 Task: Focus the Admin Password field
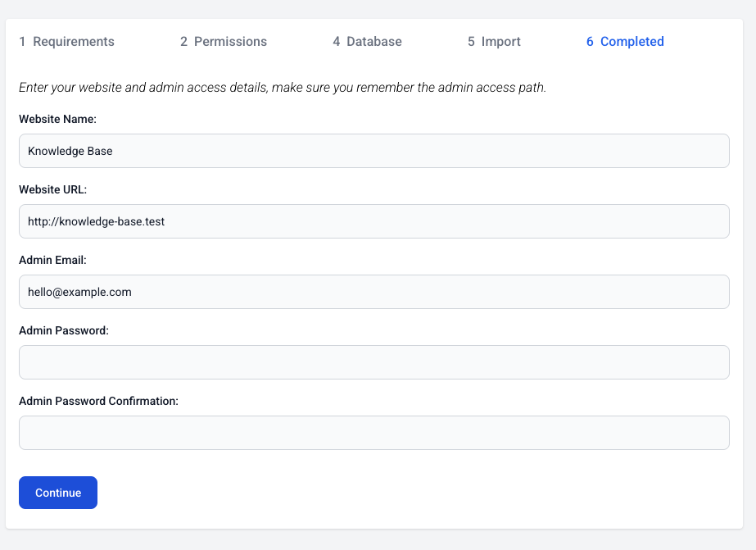[x=374, y=362]
